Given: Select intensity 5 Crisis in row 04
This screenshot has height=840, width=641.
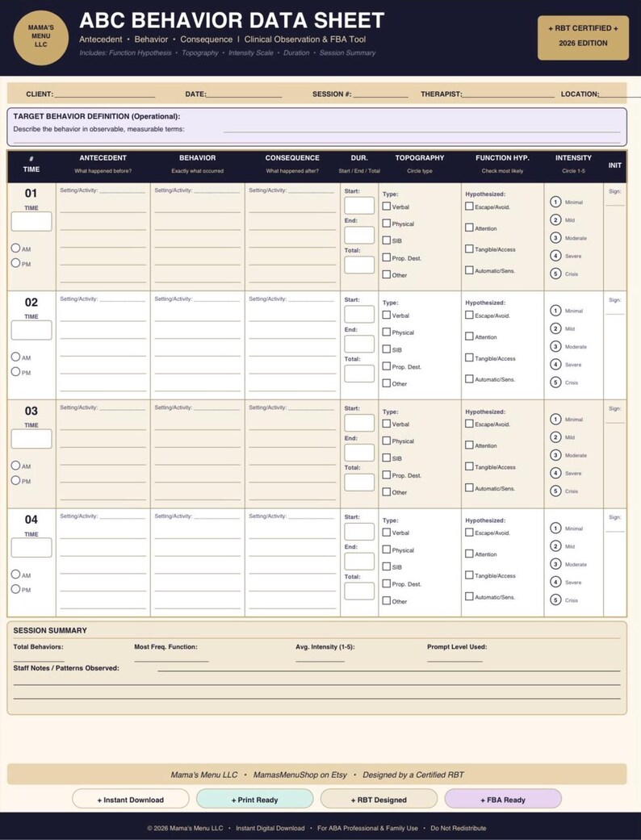Looking at the screenshot, I should pyautogui.click(x=555, y=600).
